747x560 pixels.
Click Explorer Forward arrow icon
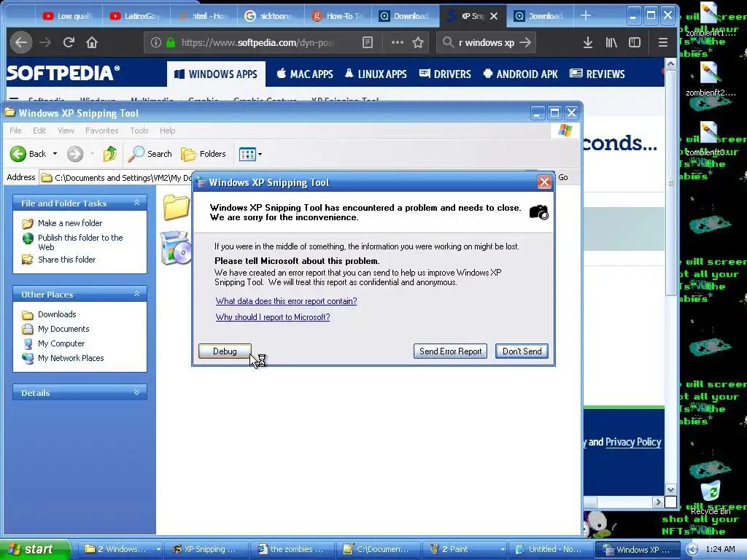tap(75, 154)
